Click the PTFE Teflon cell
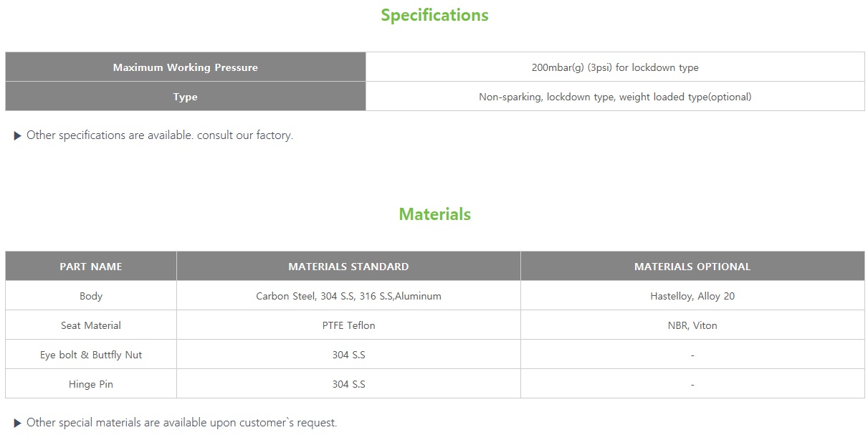This screenshot has height=440, width=868. pos(348,325)
